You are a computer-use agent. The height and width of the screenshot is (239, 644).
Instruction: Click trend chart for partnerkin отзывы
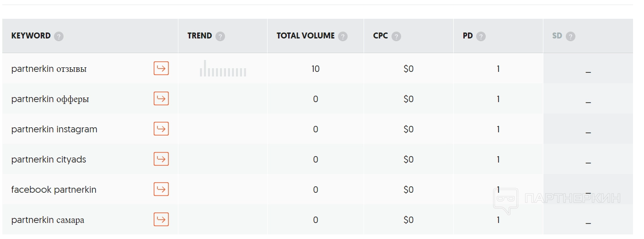pos(223,69)
